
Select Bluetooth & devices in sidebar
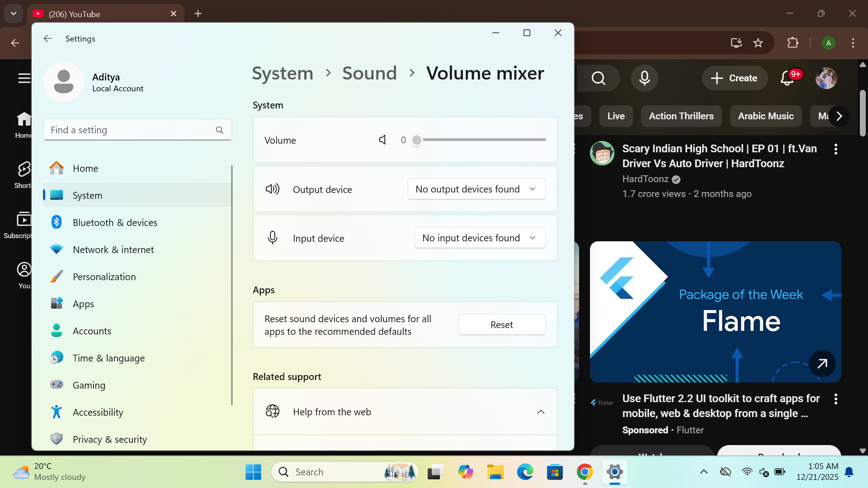point(115,223)
